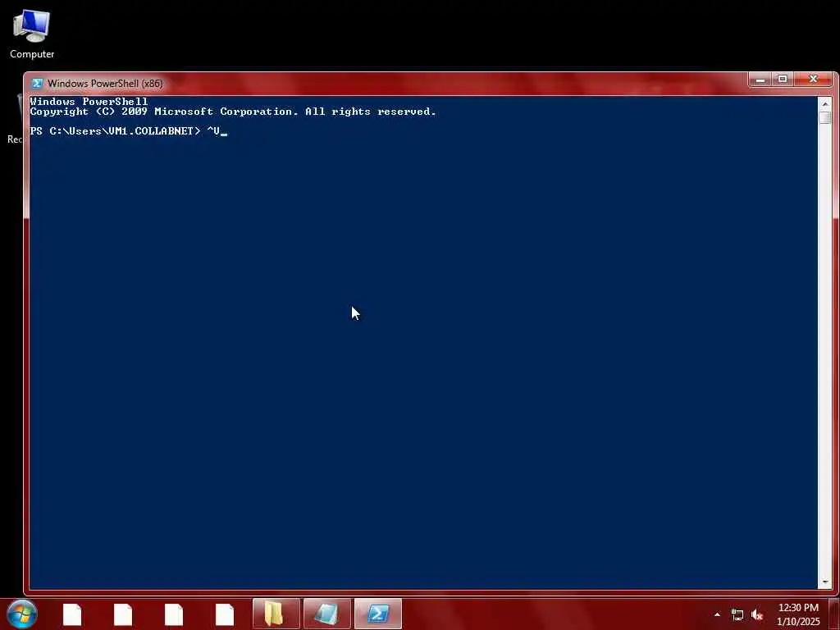Viewport: 840px width, 630px height.
Task: Select the PowerShell taskbar button
Action: [x=377, y=614]
